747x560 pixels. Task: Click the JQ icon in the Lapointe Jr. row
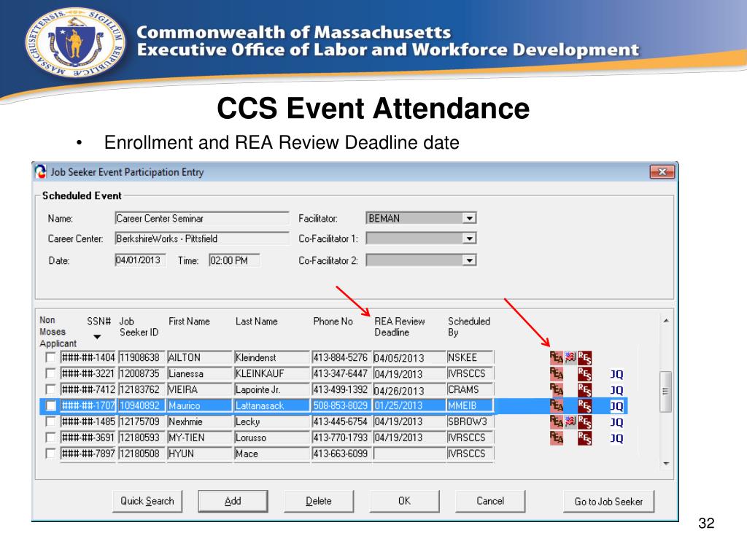click(616, 391)
